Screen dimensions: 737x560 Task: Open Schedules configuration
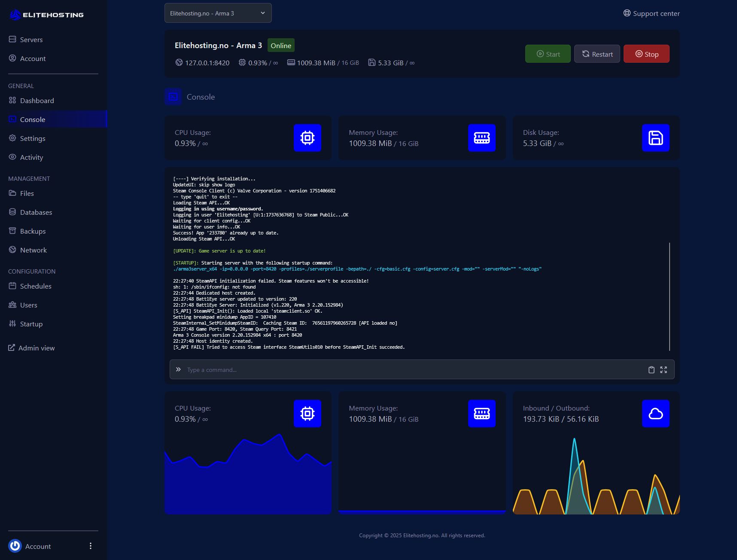point(35,286)
